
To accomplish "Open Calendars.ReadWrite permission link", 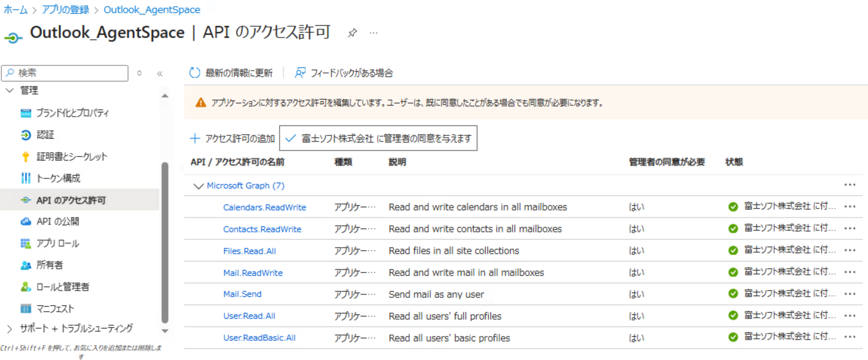I will (x=264, y=207).
